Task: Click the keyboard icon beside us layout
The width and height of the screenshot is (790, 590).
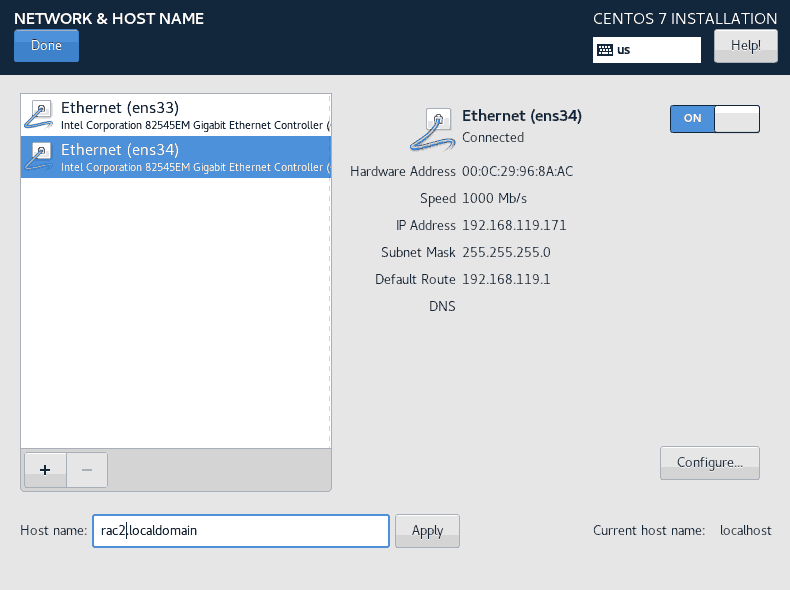Action: 605,50
